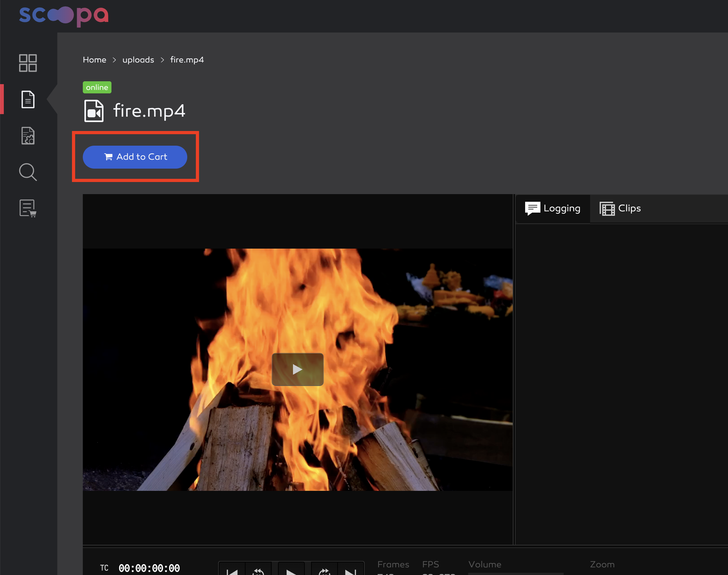Select the files document icon in sidebar

(x=28, y=99)
